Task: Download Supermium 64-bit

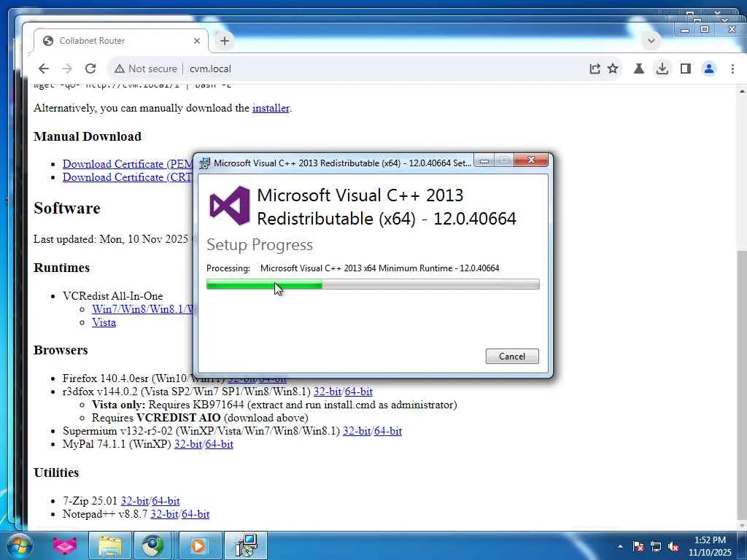Action: point(388,431)
